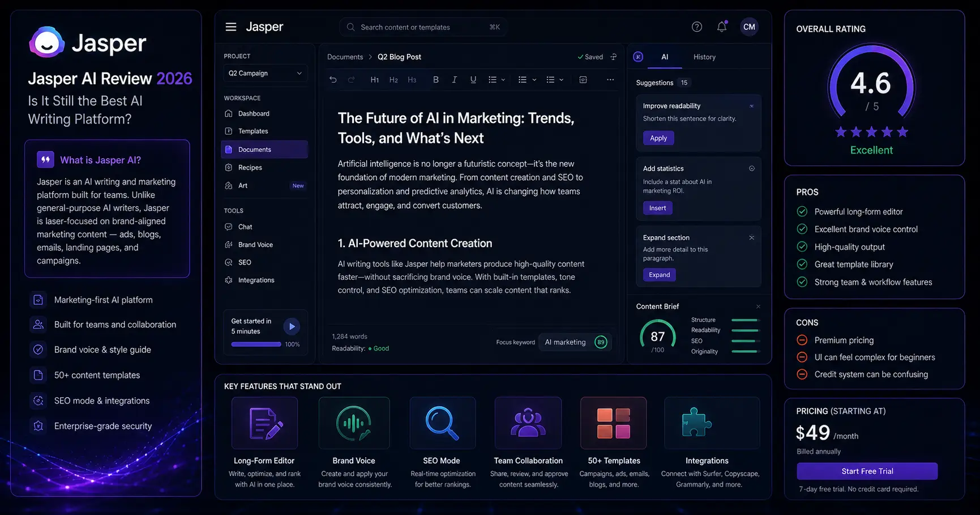The height and width of the screenshot is (515, 980).
Task: Click the Saved status indicator
Action: (590, 57)
